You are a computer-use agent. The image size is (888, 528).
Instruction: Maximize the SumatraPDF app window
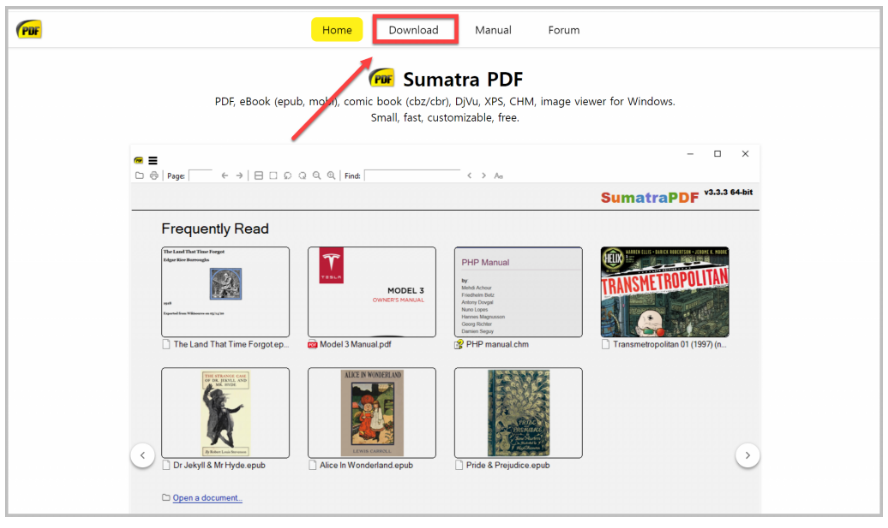coord(718,154)
